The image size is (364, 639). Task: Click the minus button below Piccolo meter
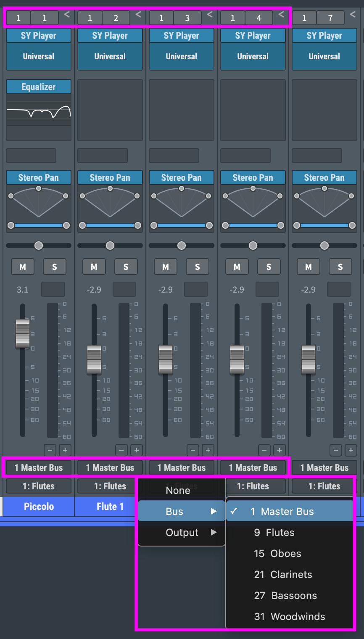point(50,450)
